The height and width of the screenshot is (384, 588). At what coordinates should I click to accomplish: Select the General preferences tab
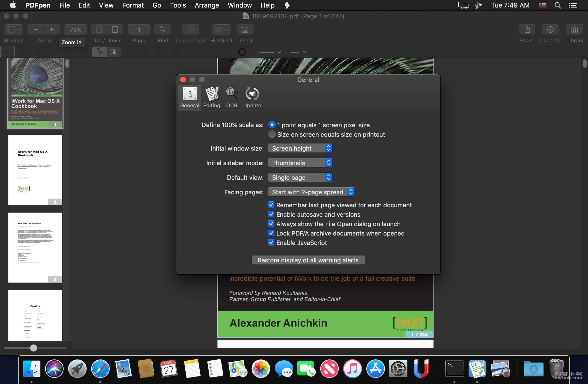coord(190,97)
